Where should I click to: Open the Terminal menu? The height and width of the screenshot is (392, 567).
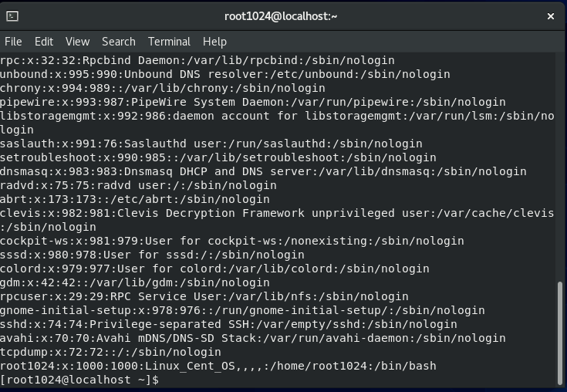(169, 42)
